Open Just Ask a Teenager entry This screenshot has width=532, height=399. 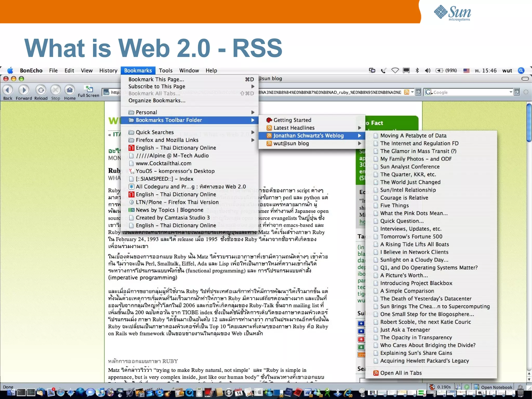(x=431, y=330)
